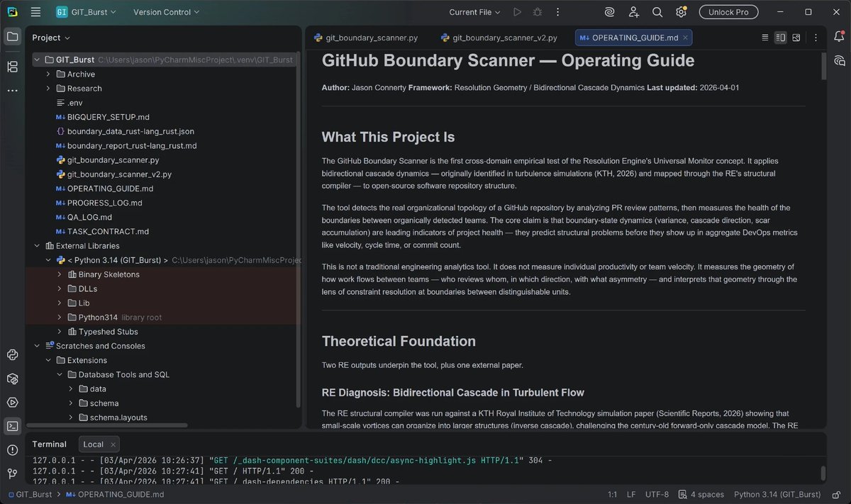Screen dimensions: 851x504
Task: Open Search Everywhere magnifier
Action: pyautogui.click(x=657, y=12)
